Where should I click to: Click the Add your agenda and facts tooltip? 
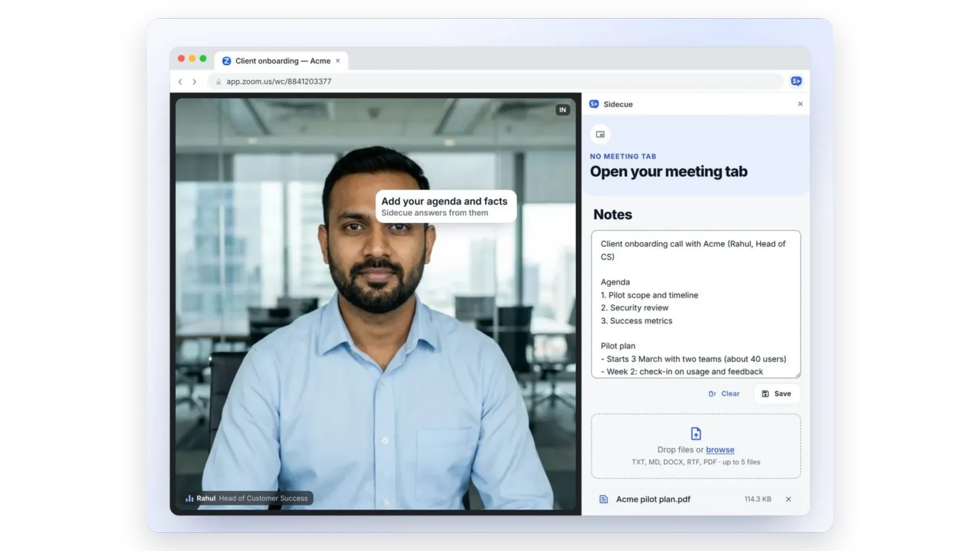coord(445,206)
